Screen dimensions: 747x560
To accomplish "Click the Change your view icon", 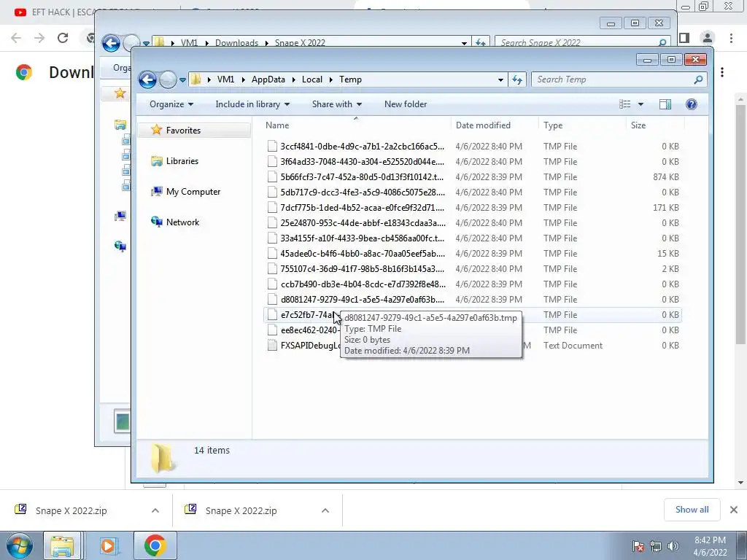I will pos(625,104).
